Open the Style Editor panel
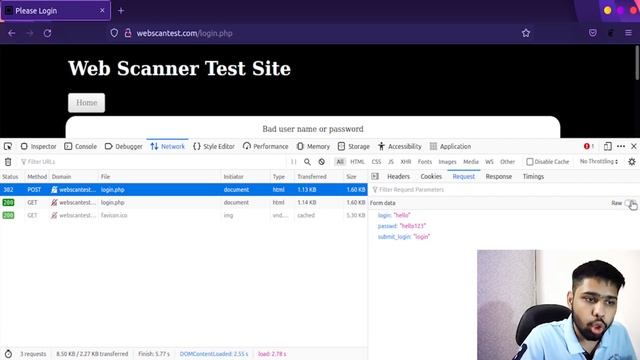The height and width of the screenshot is (360, 640). click(x=214, y=146)
